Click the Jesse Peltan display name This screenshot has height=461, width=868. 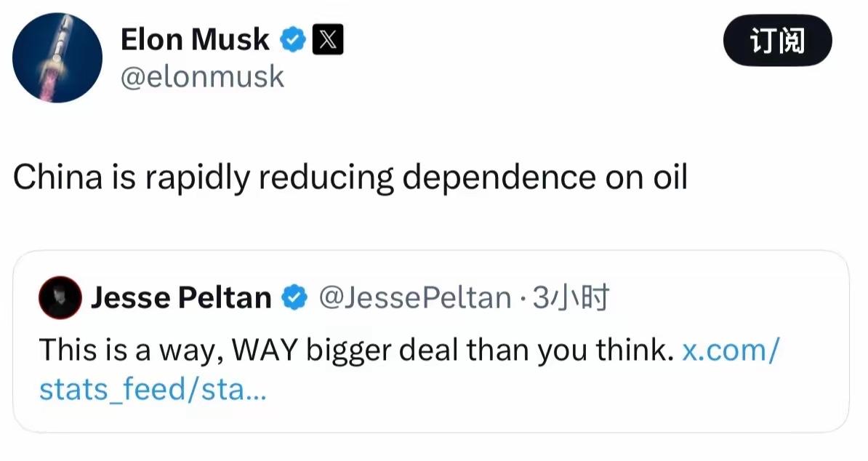coord(181,298)
